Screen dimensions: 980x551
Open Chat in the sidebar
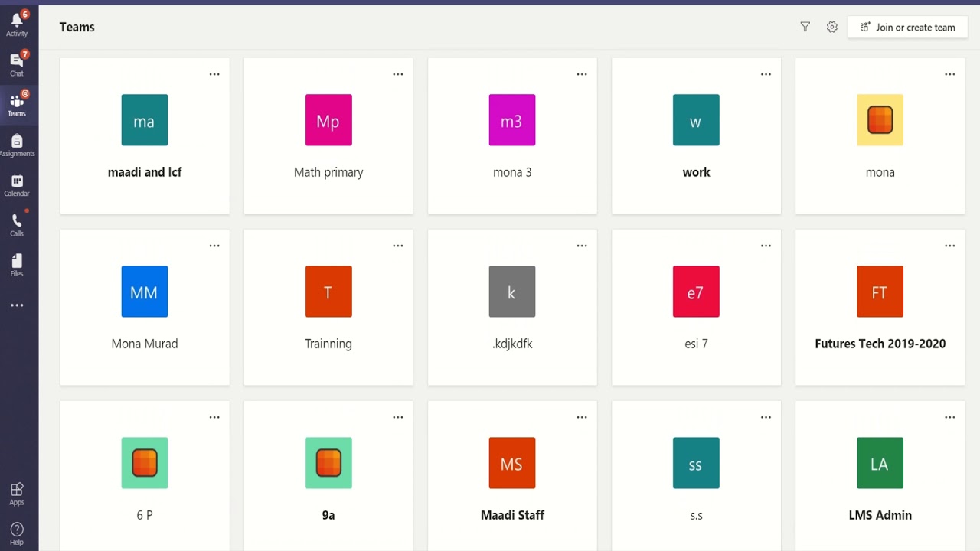(17, 64)
